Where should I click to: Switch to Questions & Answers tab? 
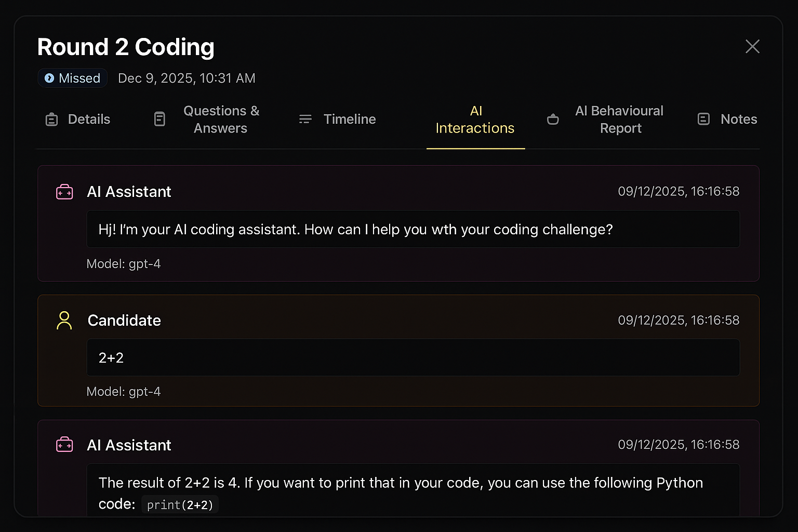tap(221, 119)
